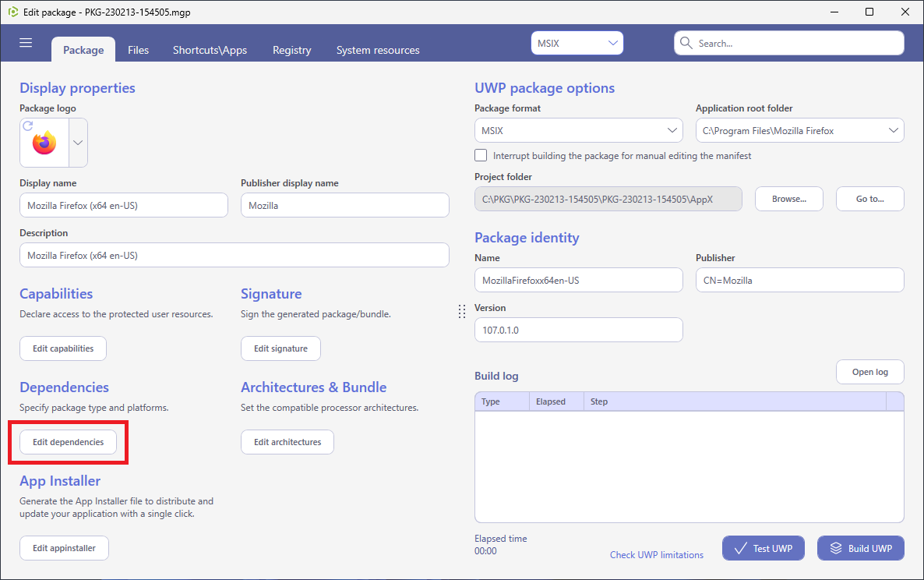Maximize the Edit package window
The image size is (924, 580).
tap(869, 12)
